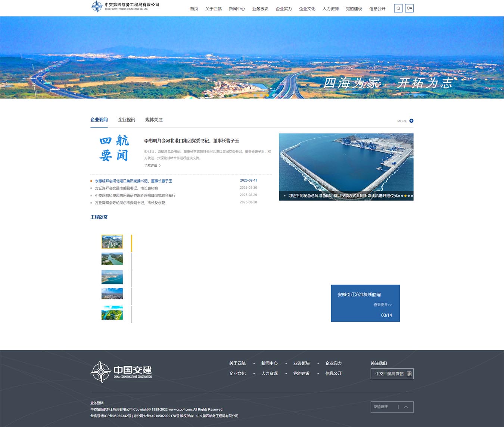This screenshot has height=427, width=504.
Task: Open the 业务板块 menu in top navigation
Action: point(260,9)
